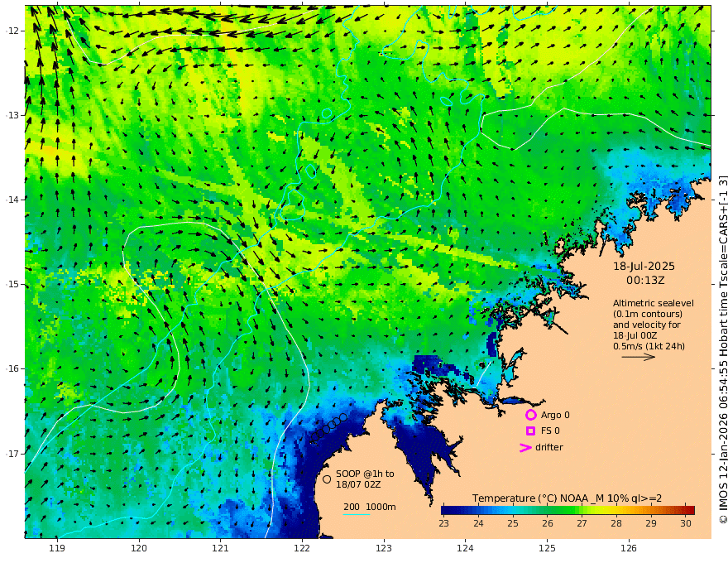The width and height of the screenshot is (728, 563).
Task: Click the '200 1000m' depth contour label
Action: pos(370,507)
